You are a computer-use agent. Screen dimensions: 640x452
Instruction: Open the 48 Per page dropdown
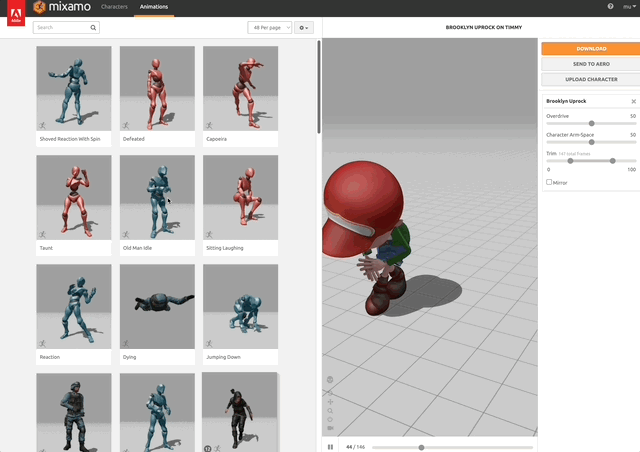coord(269,27)
